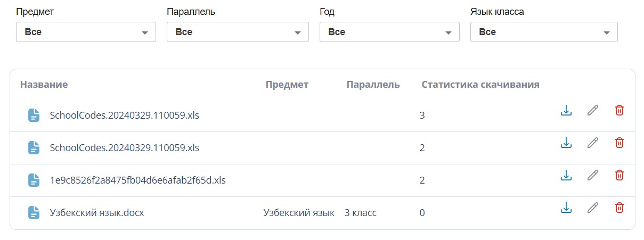Delete SchoolCodes file with 2 downloads
The height and width of the screenshot is (240, 644).
click(619, 143)
